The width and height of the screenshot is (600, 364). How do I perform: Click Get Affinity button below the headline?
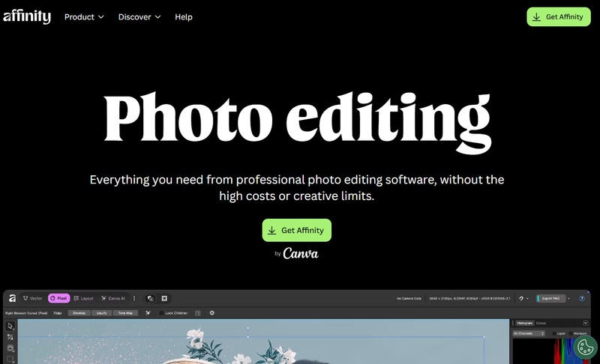[x=296, y=231]
